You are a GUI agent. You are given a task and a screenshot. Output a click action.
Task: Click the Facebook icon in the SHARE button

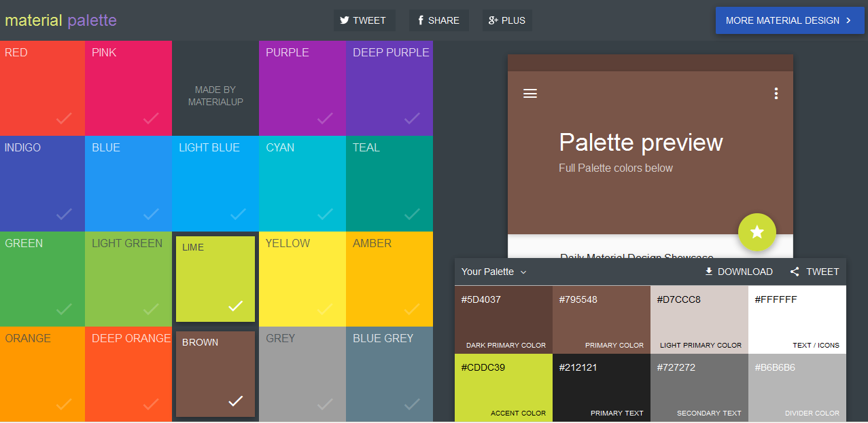tap(419, 20)
